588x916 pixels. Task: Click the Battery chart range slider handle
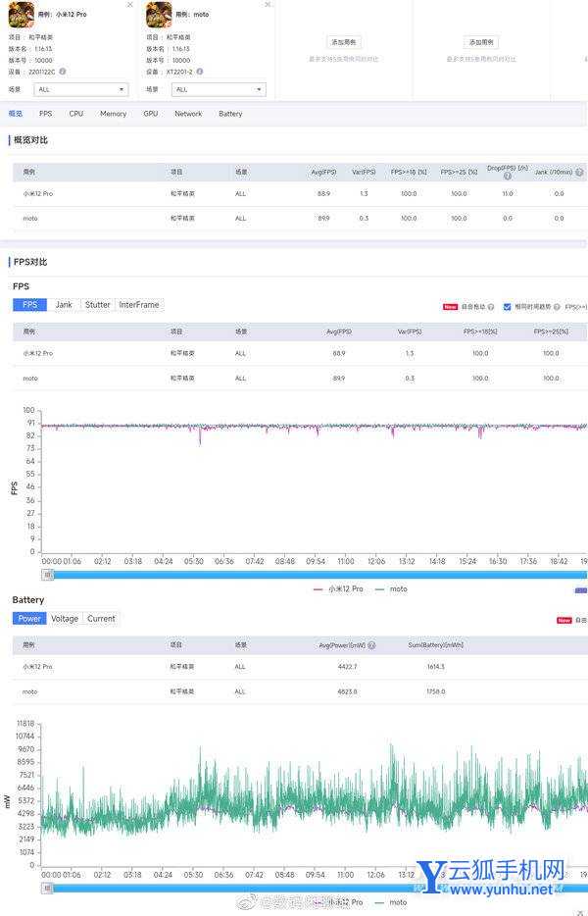[48, 888]
